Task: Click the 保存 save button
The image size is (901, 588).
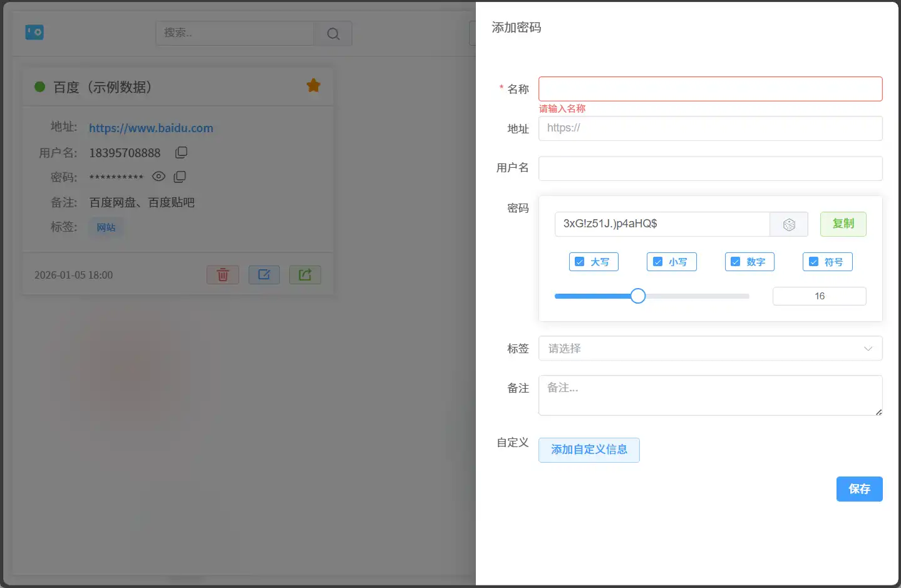Action: pos(858,489)
